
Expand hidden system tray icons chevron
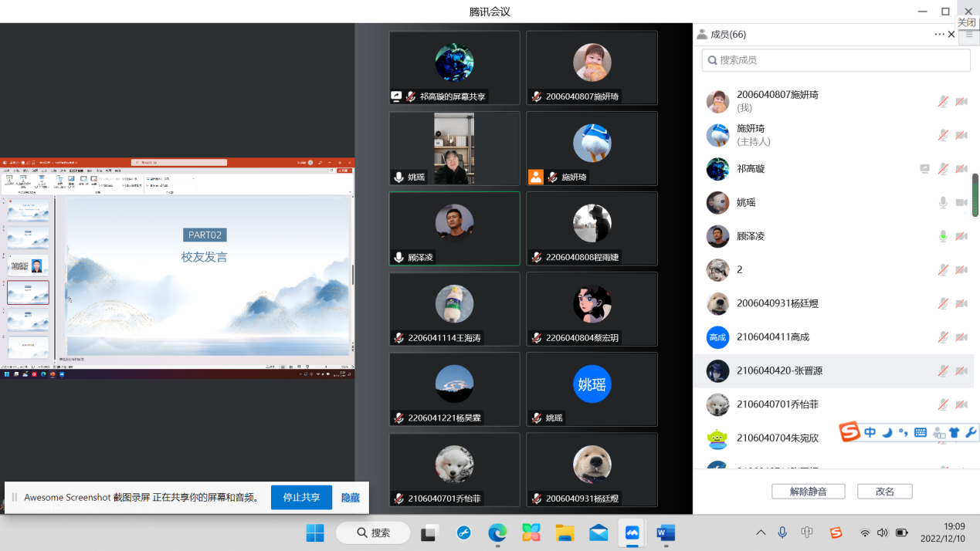tap(761, 532)
